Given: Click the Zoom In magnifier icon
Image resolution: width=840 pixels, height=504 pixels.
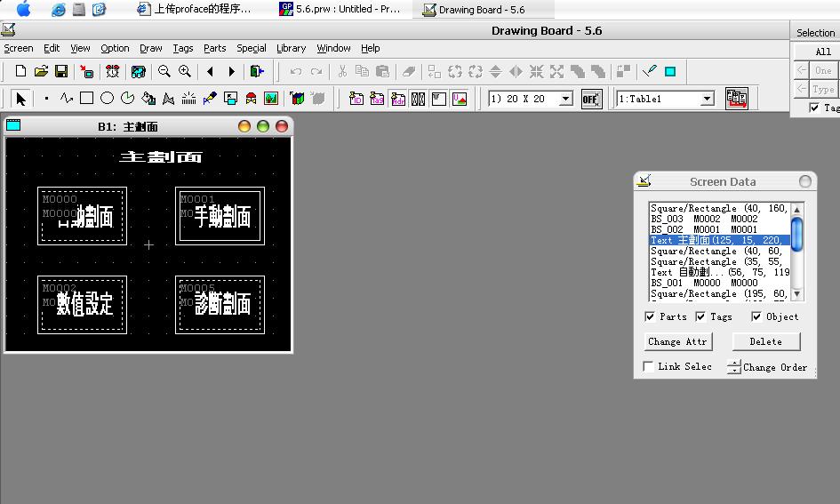Looking at the screenshot, I should [185, 71].
